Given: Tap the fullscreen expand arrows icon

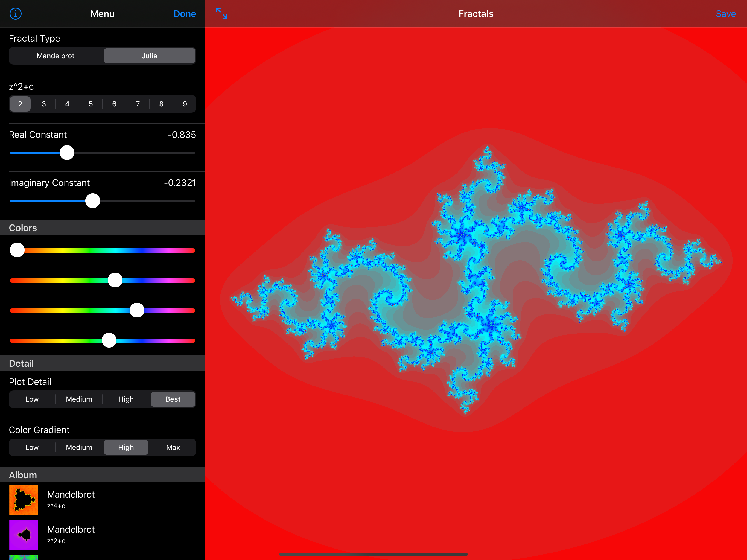Looking at the screenshot, I should pos(221,13).
